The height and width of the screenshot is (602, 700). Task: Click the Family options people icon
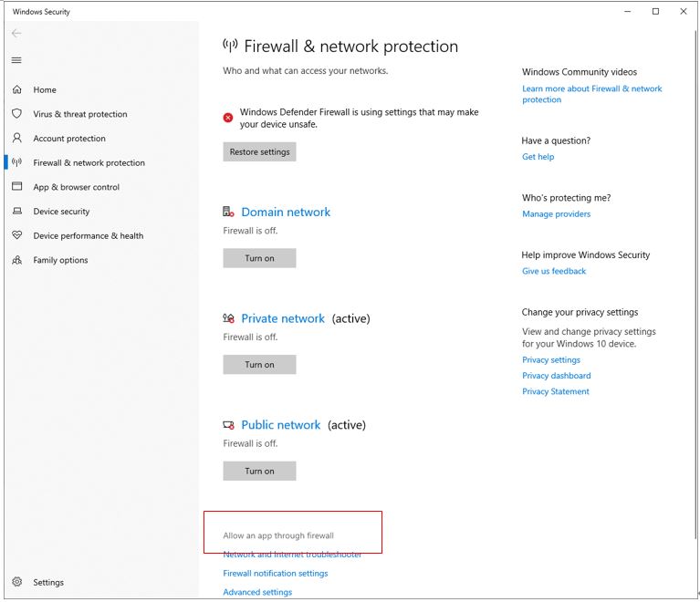17,260
